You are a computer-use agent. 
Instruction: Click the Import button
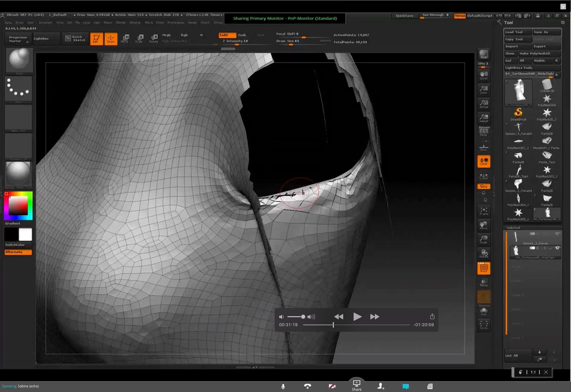coord(518,46)
